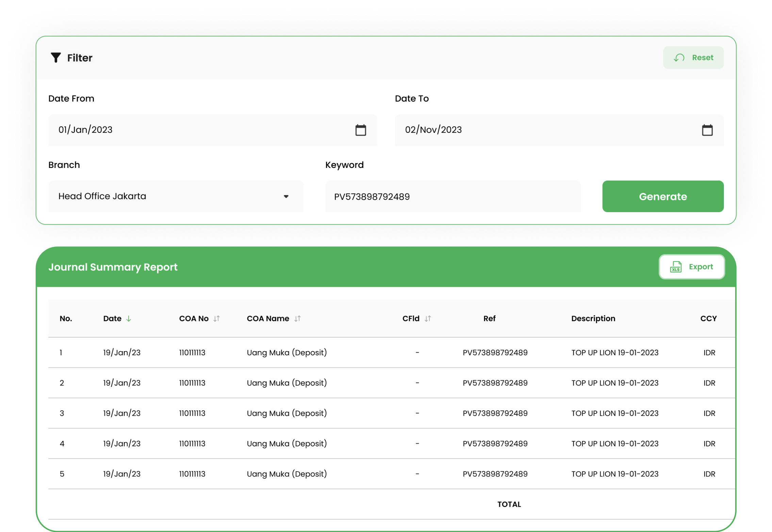The height and width of the screenshot is (532, 772).
Task: Click the Date To field showing 02/Nov/2023
Action: tap(559, 130)
